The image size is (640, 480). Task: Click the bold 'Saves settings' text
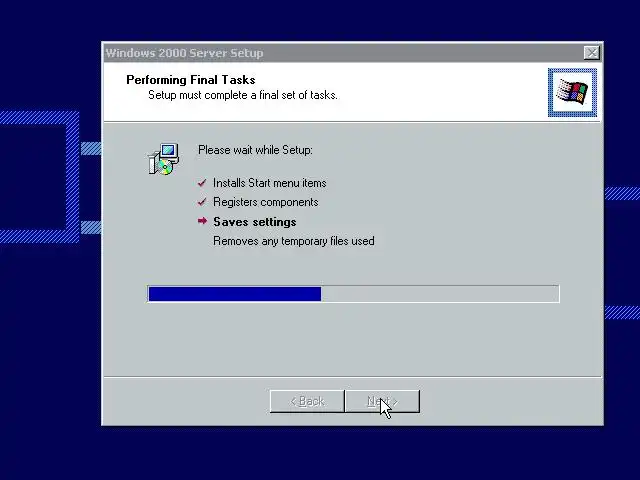(255, 222)
